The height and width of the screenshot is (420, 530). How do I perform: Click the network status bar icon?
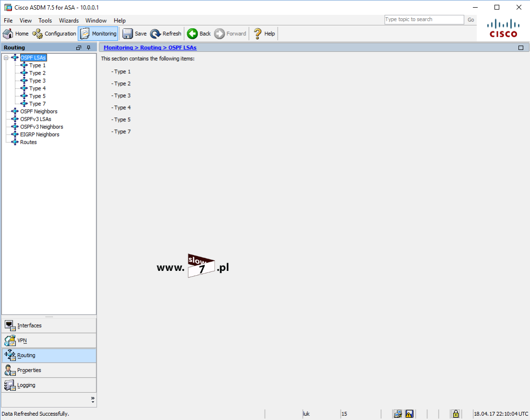click(398, 414)
